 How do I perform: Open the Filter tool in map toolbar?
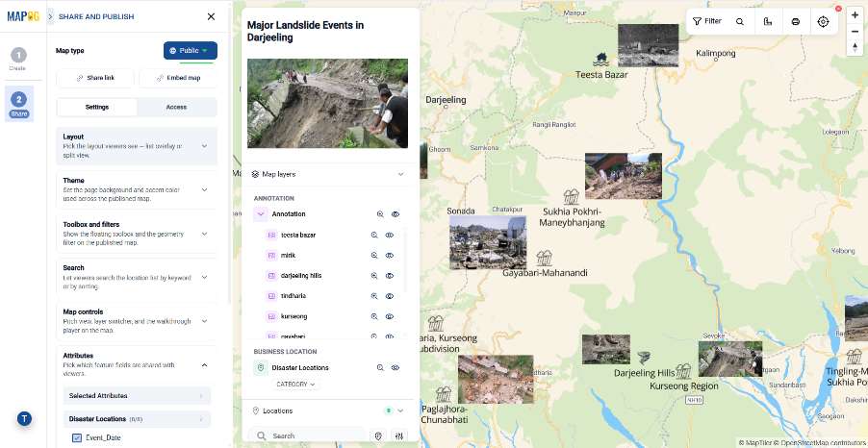[707, 21]
